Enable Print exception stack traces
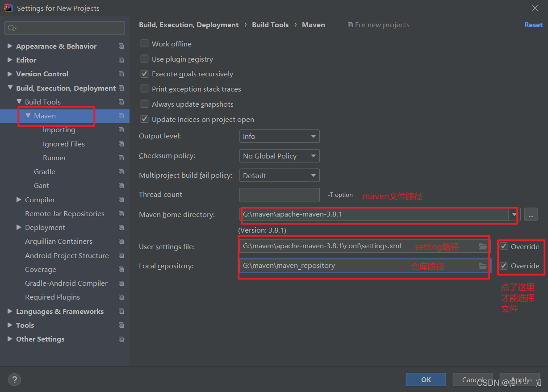The image size is (548, 392). coord(144,89)
